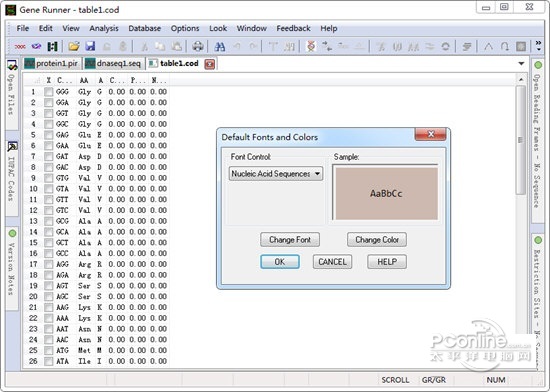Click the AaBbCc sample color box
Image resolution: width=550 pixels, height=392 pixels.
pyautogui.click(x=387, y=193)
